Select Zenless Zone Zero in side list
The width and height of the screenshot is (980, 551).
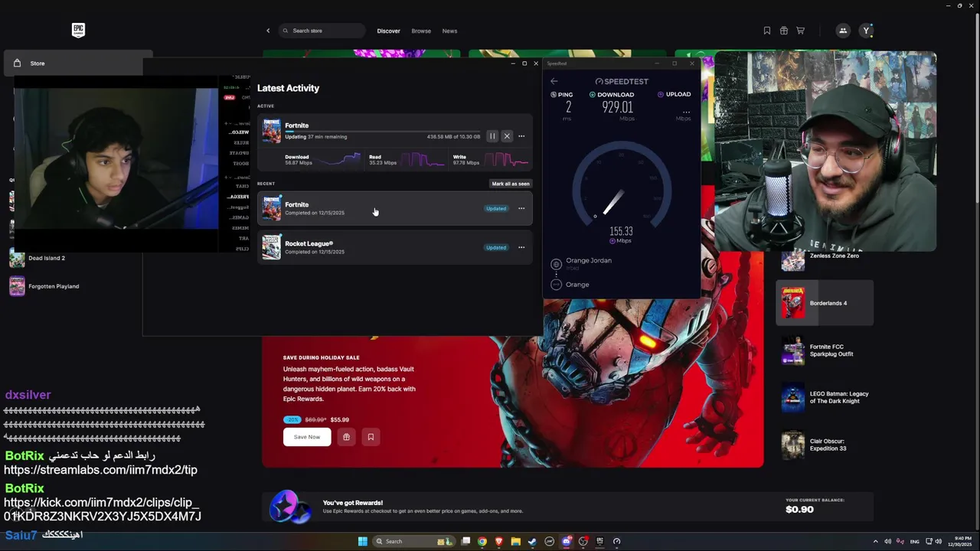pyautogui.click(x=825, y=257)
